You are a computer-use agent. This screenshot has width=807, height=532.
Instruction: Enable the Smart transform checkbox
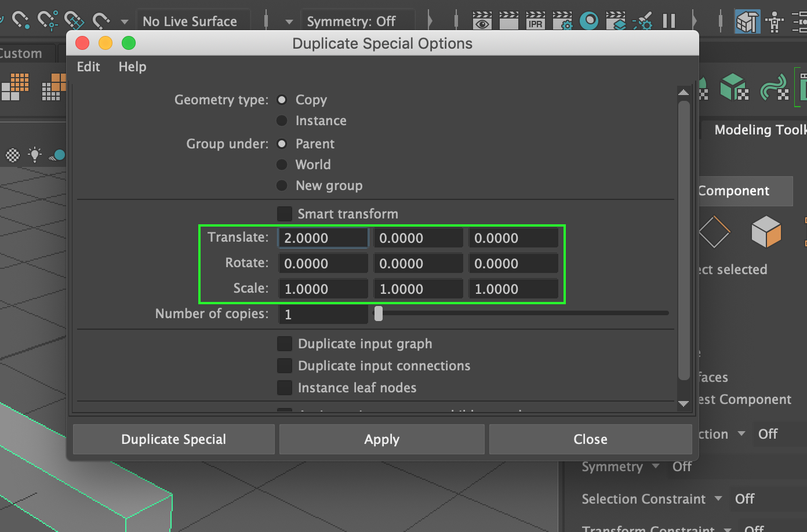coord(285,214)
